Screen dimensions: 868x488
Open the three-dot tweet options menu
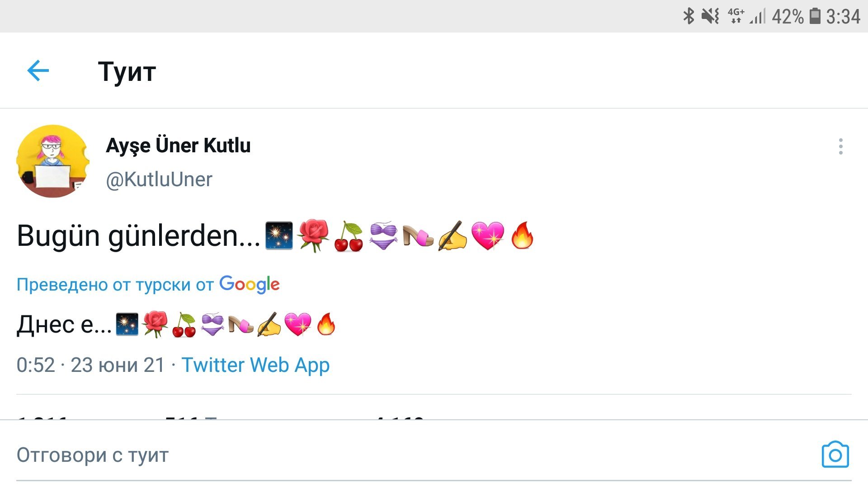click(840, 146)
